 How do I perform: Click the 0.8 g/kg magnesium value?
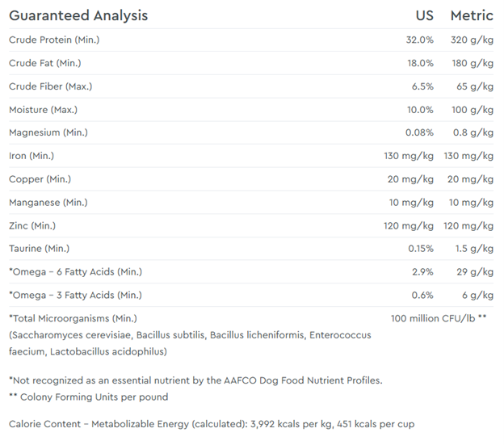475,132
